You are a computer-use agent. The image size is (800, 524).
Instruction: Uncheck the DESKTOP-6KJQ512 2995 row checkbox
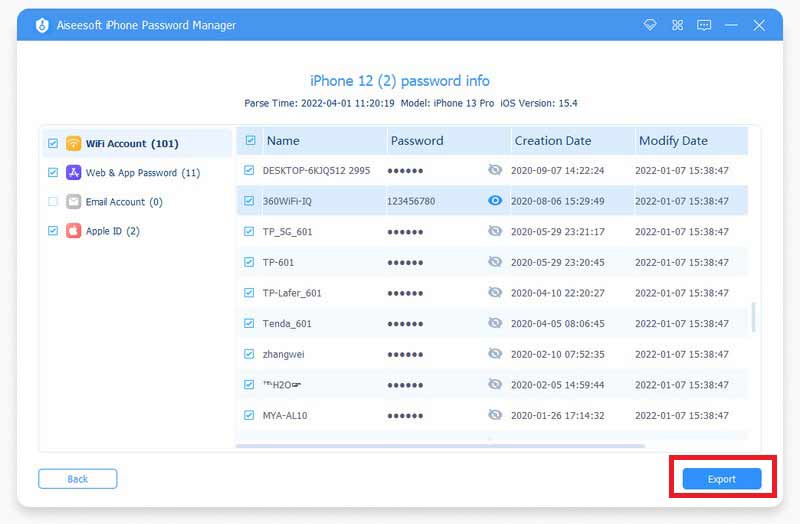pyautogui.click(x=248, y=170)
